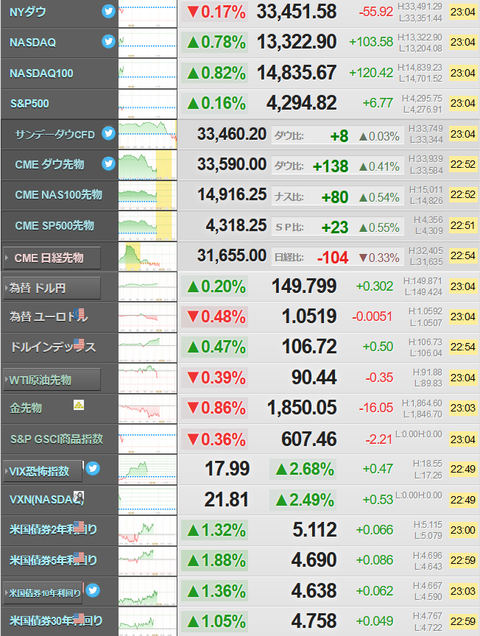Click the 日経比 -104 difference value

pyautogui.click(x=333, y=258)
